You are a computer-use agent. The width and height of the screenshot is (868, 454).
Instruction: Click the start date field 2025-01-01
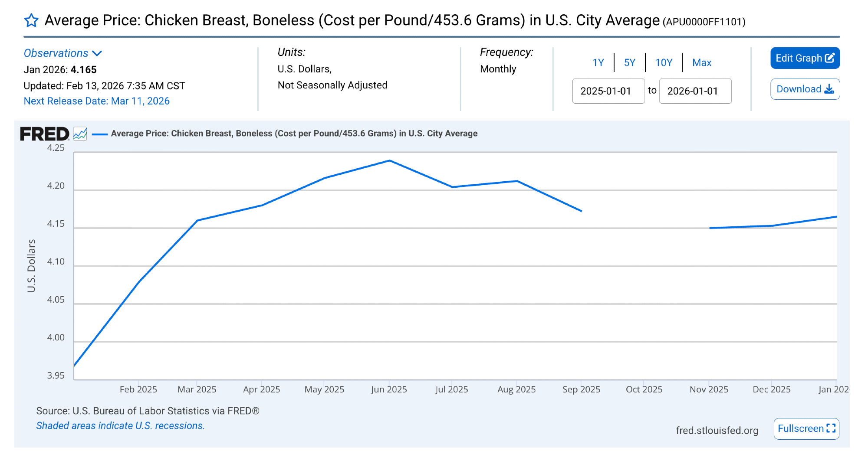[x=608, y=91]
